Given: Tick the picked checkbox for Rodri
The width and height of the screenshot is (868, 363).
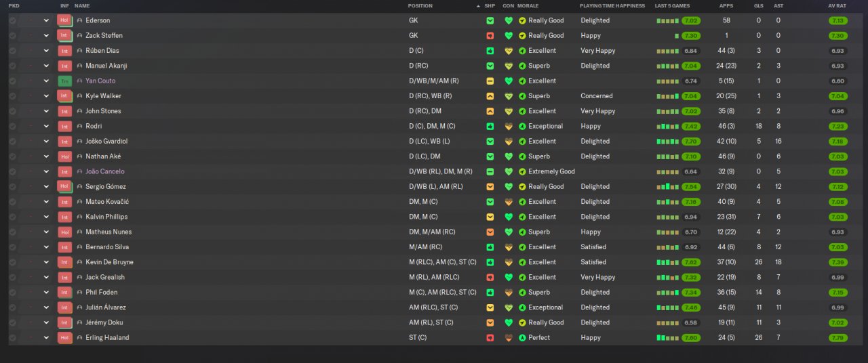Looking at the screenshot, I should [13, 126].
